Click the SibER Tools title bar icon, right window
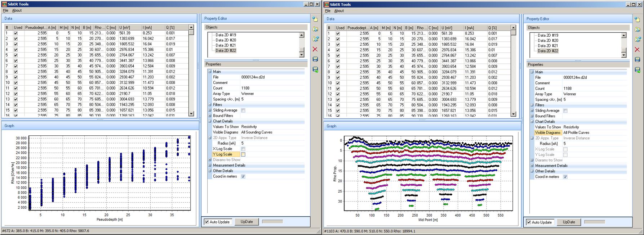The width and height of the screenshot is (644, 235). pyautogui.click(x=327, y=4)
